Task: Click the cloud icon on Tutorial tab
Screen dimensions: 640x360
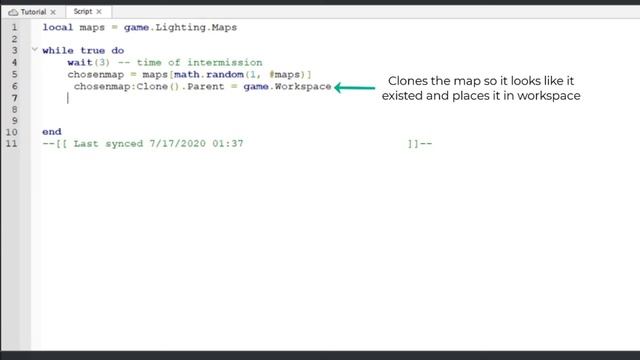Action: (x=13, y=12)
